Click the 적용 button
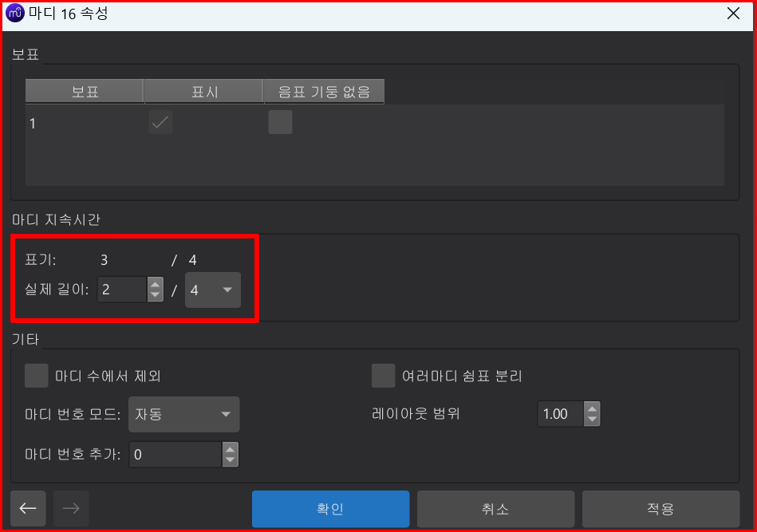 point(661,509)
